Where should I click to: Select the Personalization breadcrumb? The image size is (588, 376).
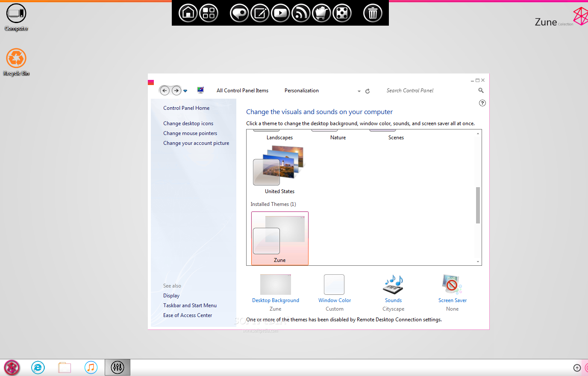[x=302, y=91]
